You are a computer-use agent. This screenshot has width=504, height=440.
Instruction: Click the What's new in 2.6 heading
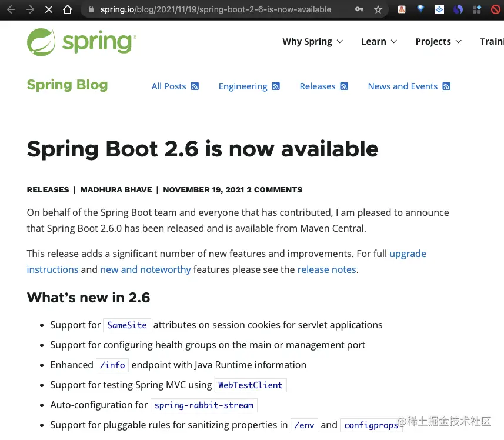(x=88, y=298)
